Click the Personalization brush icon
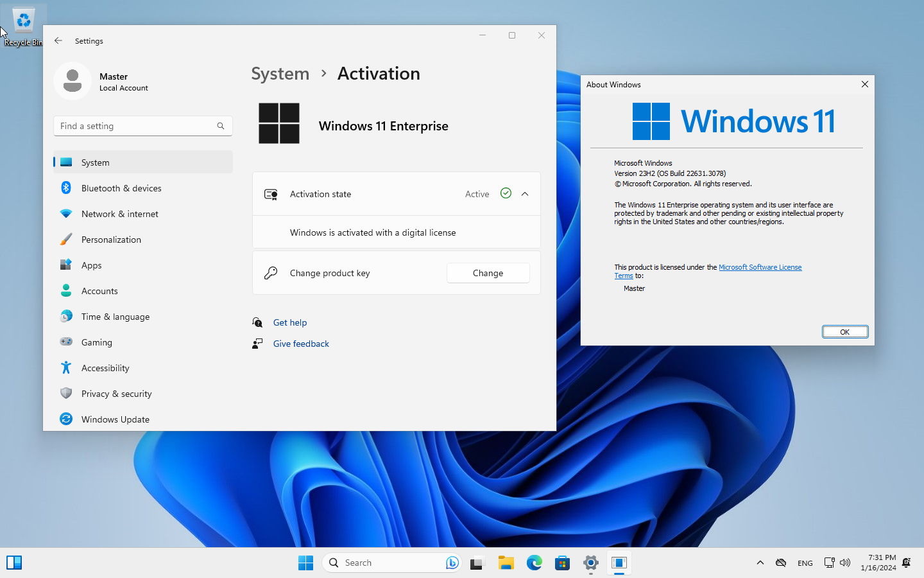 coord(66,239)
